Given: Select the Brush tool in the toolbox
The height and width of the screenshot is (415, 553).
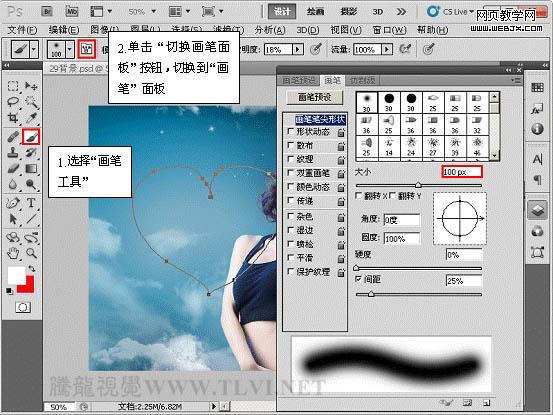Looking at the screenshot, I should tap(31, 136).
